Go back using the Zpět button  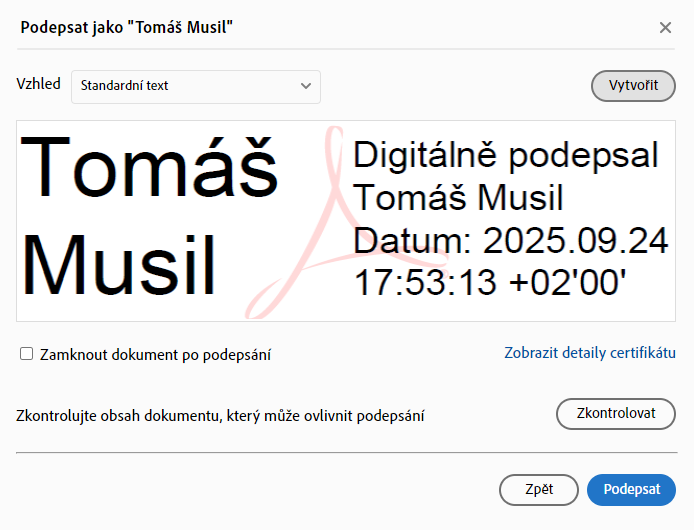click(538, 489)
